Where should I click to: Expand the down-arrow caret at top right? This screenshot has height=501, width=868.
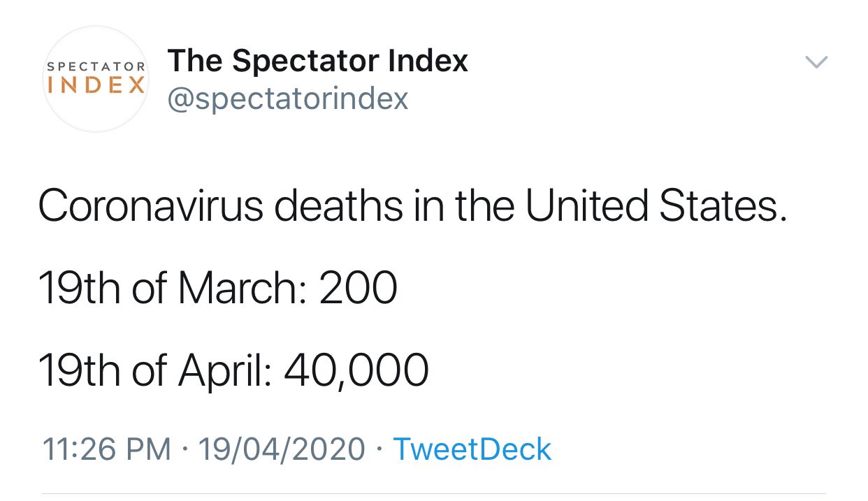(x=816, y=62)
